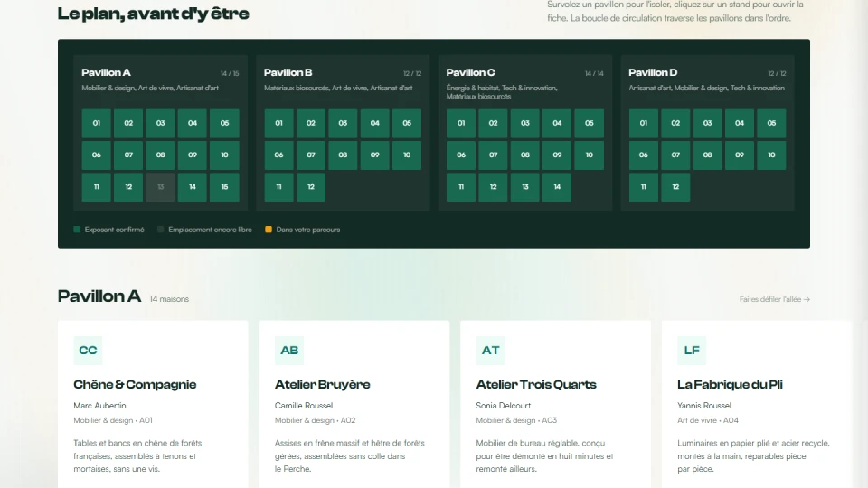This screenshot has width=868, height=488.
Task: Select stand 05 in Pavillon A
Action: tap(224, 123)
